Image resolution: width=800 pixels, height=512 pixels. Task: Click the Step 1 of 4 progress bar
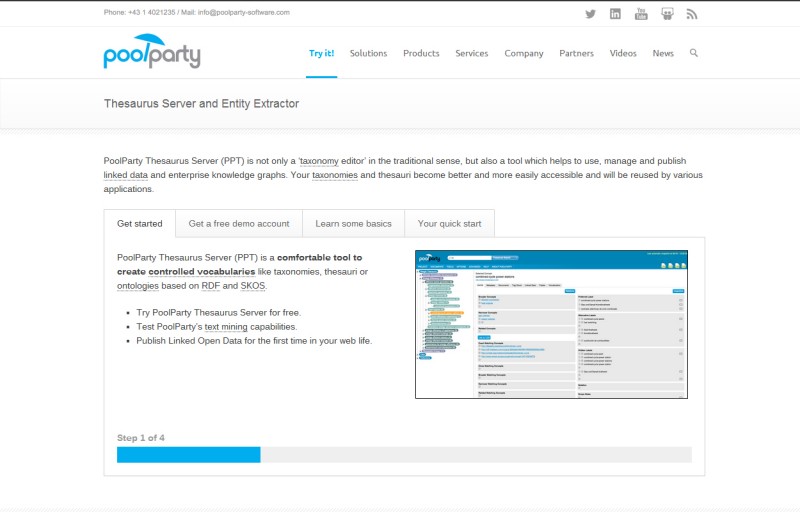coord(403,455)
